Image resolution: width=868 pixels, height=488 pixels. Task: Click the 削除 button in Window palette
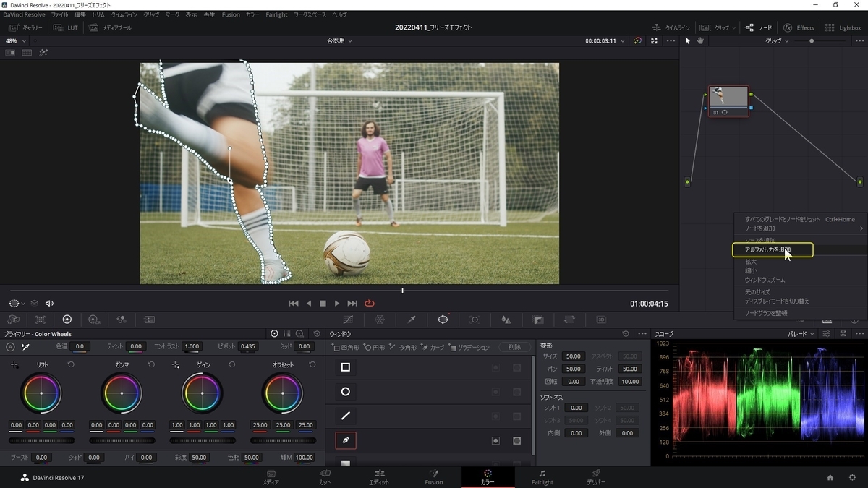pyautogui.click(x=514, y=348)
